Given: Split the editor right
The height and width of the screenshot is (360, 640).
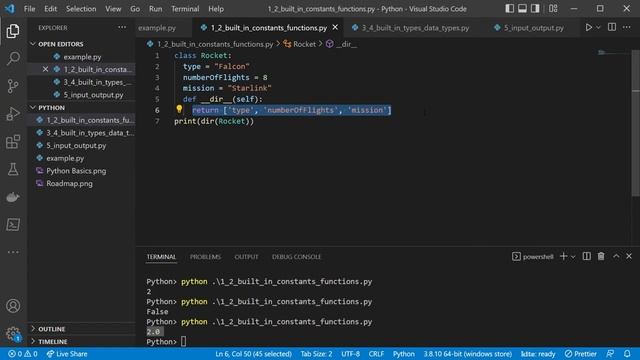Looking at the screenshot, I should coord(612,27).
